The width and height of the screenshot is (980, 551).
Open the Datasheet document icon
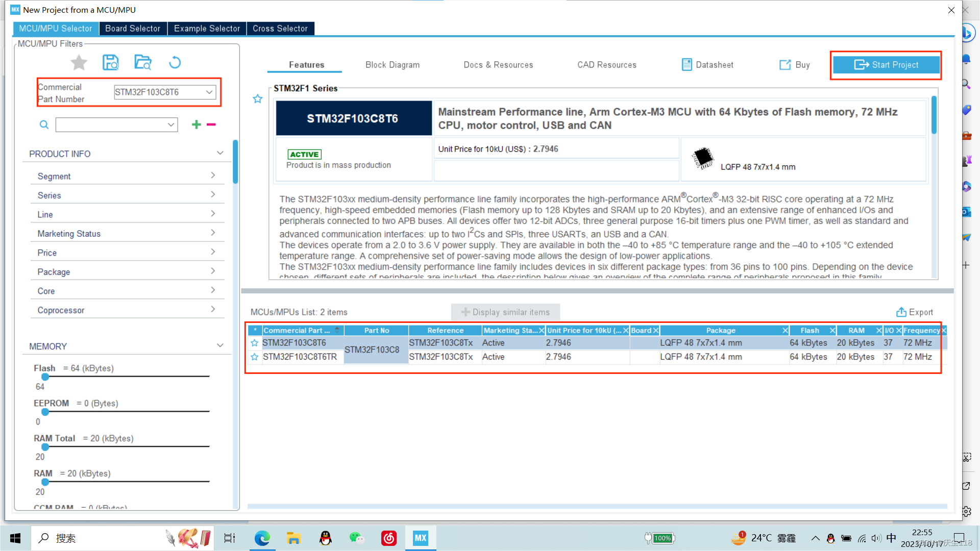click(687, 65)
